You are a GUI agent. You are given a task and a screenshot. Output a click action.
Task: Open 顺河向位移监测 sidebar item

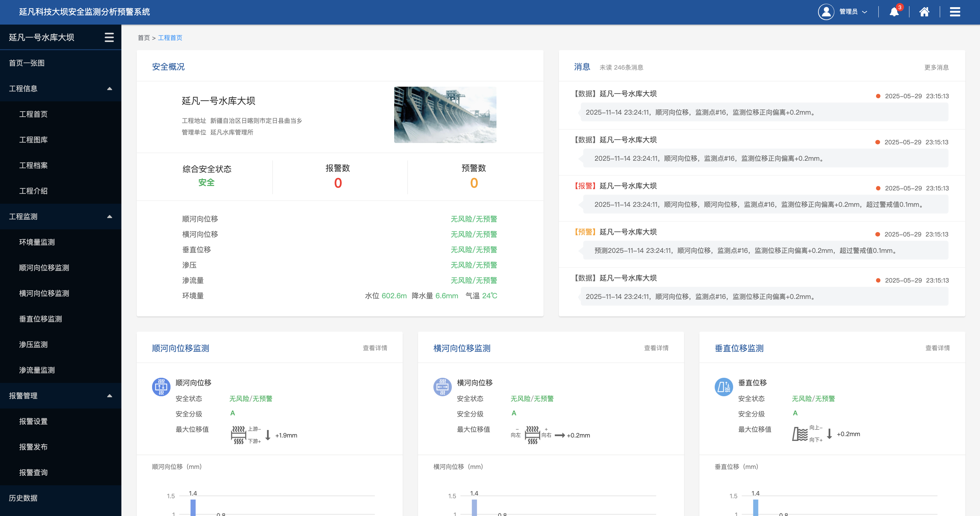(60, 268)
